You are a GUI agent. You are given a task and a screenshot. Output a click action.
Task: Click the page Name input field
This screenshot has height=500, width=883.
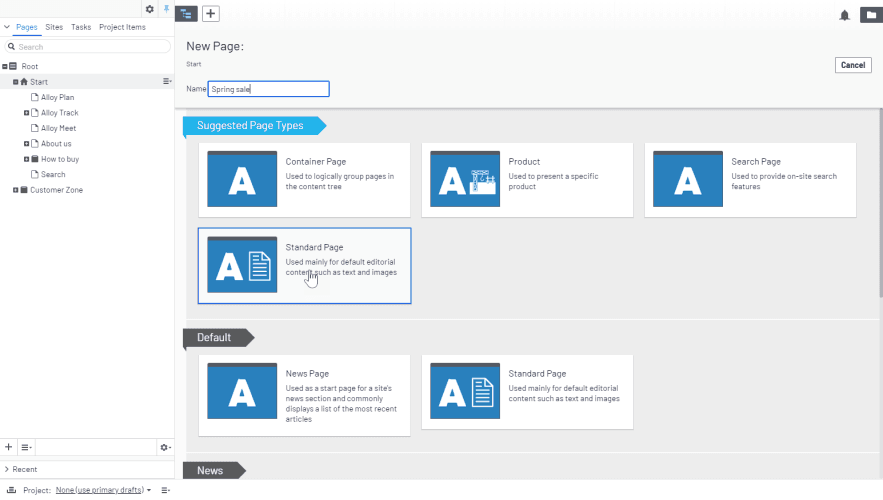point(268,89)
